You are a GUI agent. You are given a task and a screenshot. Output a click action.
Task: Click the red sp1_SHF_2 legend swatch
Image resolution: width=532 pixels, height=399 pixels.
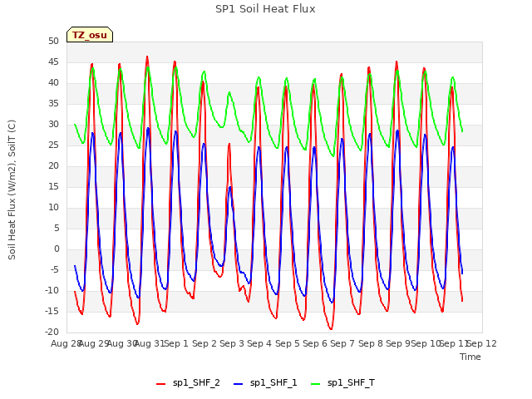(x=160, y=384)
